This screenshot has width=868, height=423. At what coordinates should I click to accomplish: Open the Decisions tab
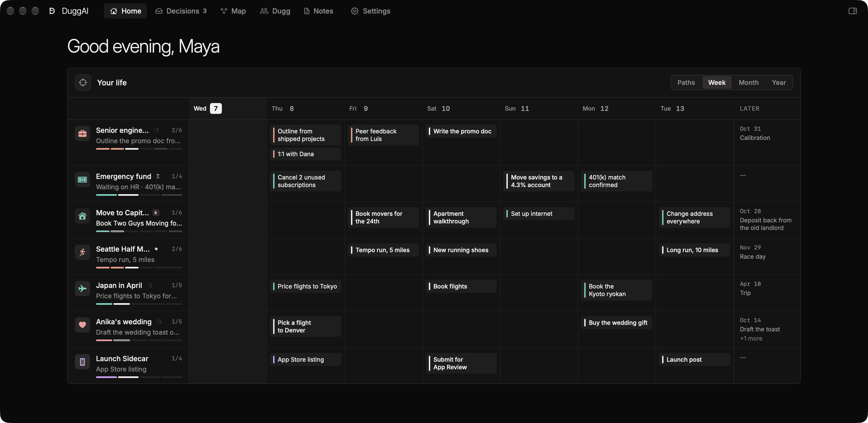pos(181,11)
